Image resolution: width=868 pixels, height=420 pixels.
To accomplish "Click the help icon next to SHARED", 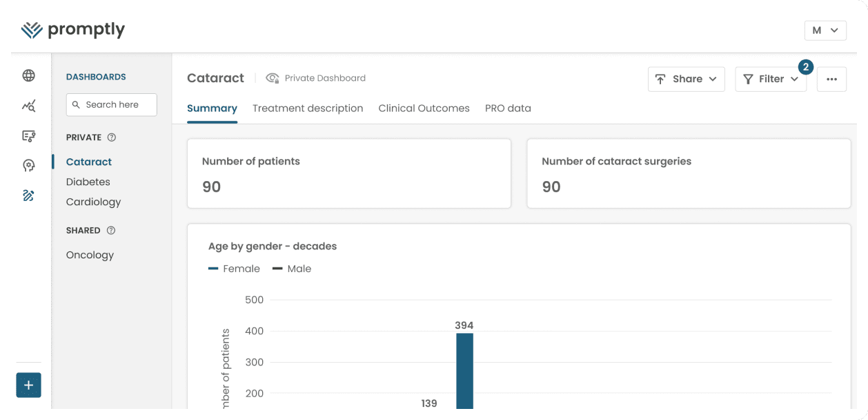I will click(x=112, y=230).
